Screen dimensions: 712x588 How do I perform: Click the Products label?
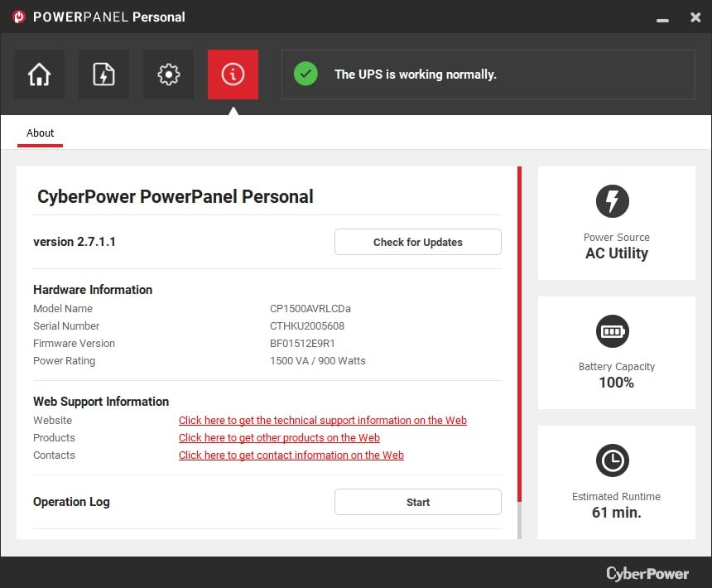(x=54, y=438)
